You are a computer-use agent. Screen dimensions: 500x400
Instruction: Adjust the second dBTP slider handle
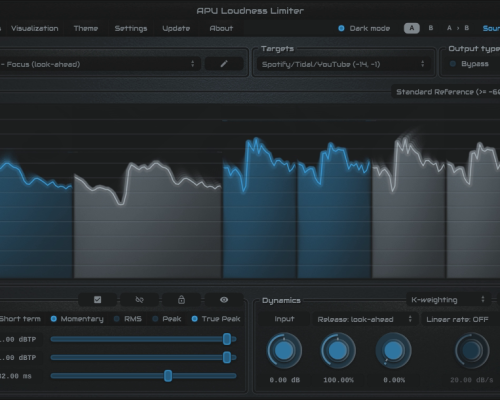[227, 357]
